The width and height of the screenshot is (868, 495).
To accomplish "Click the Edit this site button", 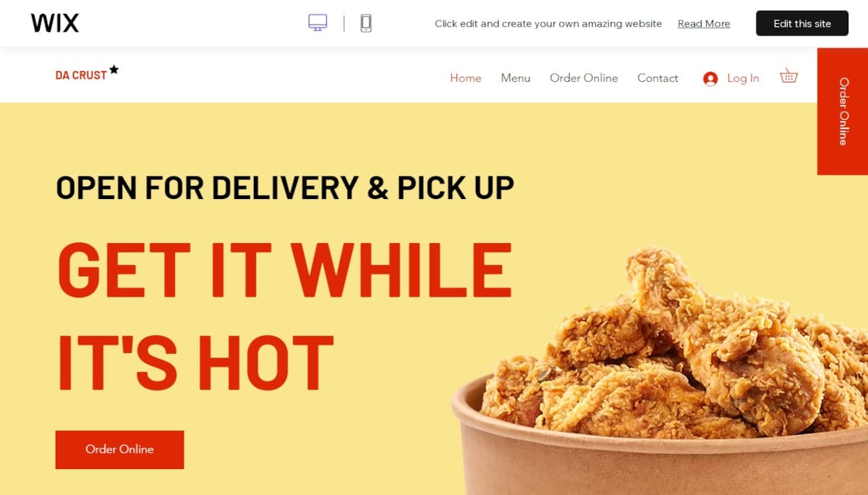I will click(x=802, y=23).
